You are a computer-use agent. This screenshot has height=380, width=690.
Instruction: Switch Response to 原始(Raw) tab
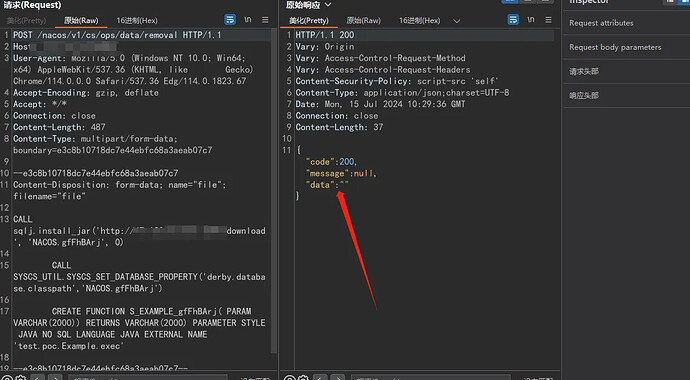pyautogui.click(x=363, y=21)
